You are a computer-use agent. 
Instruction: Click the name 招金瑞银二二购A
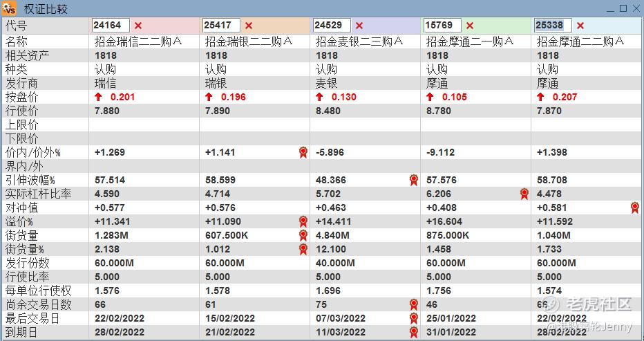(249, 42)
